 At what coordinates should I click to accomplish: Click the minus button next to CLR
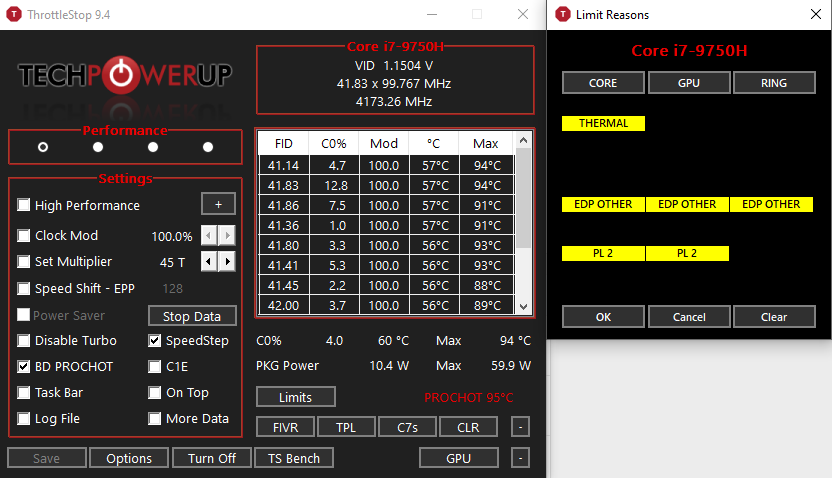[521, 427]
